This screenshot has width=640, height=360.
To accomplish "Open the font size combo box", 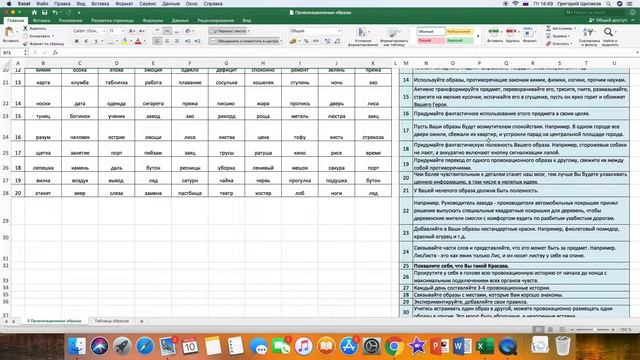I will point(116,31).
